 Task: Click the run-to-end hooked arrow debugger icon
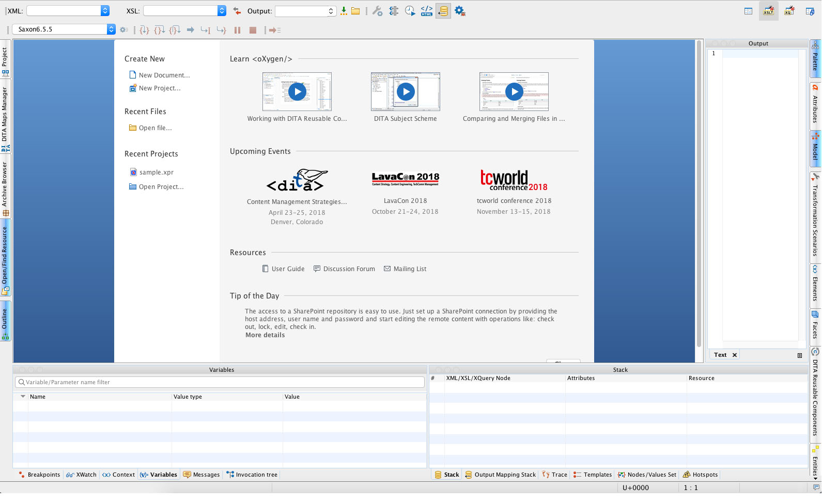pos(221,30)
